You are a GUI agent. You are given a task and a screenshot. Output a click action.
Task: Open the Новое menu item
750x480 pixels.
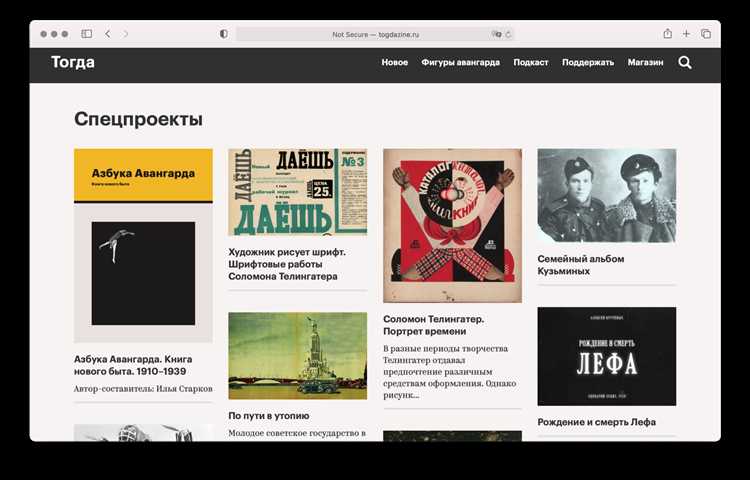[395, 63]
